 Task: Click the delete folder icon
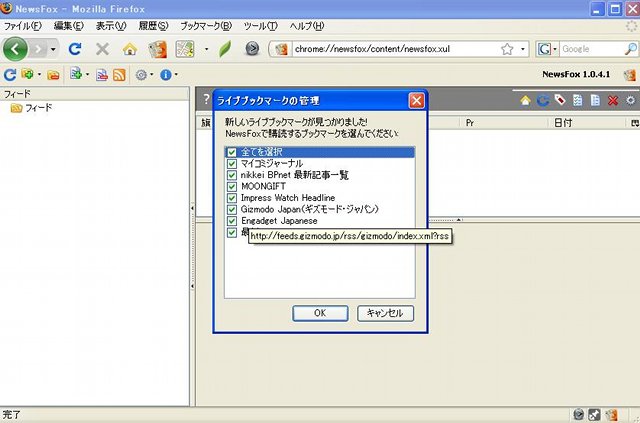(x=53, y=75)
